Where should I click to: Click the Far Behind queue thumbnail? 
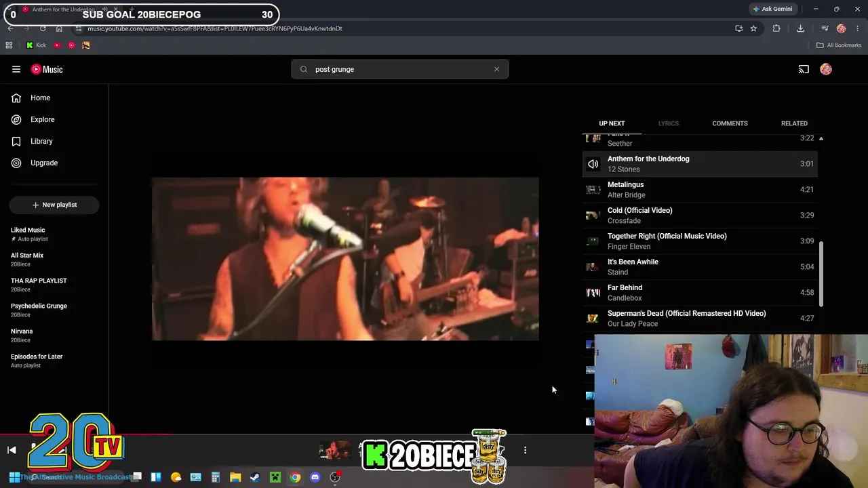click(593, 293)
